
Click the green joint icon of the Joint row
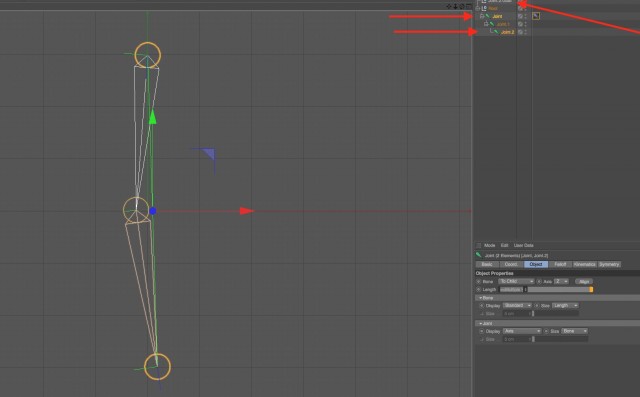[x=487, y=16]
